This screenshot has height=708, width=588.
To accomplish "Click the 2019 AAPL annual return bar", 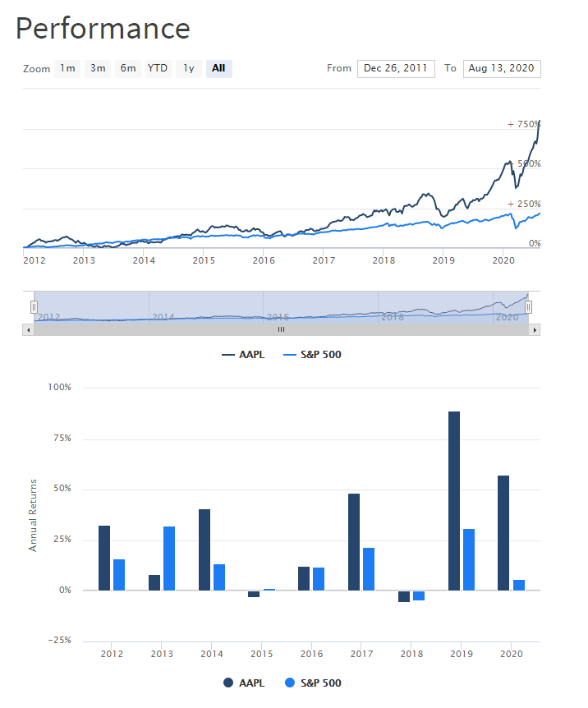I will (x=454, y=501).
